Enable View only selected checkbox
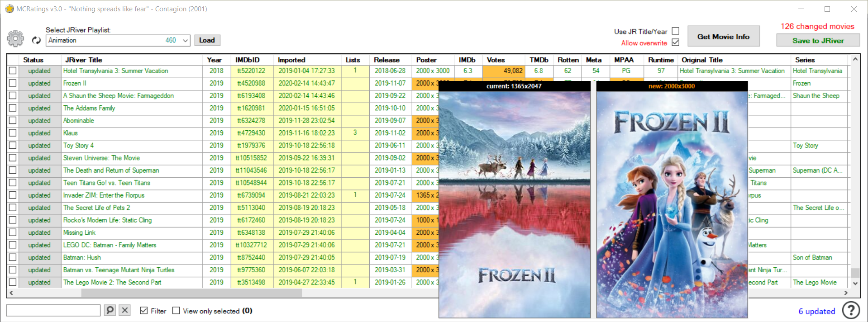Screen dimensions: 868x322 176,311
